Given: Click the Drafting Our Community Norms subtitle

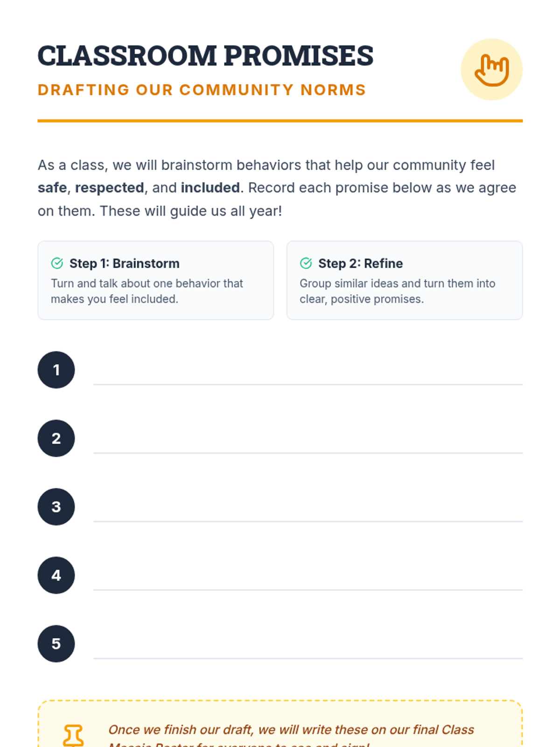Looking at the screenshot, I should [202, 90].
